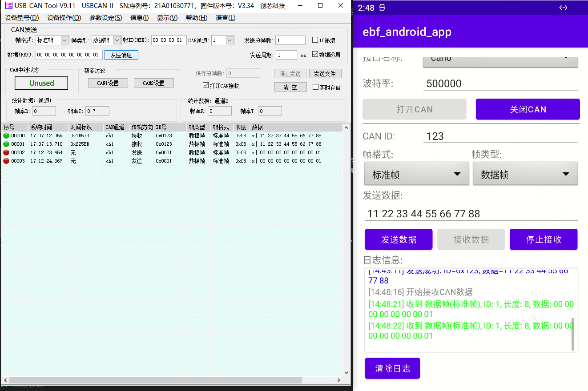Click the 清除日志 button
588x391 pixels.
tap(392, 368)
